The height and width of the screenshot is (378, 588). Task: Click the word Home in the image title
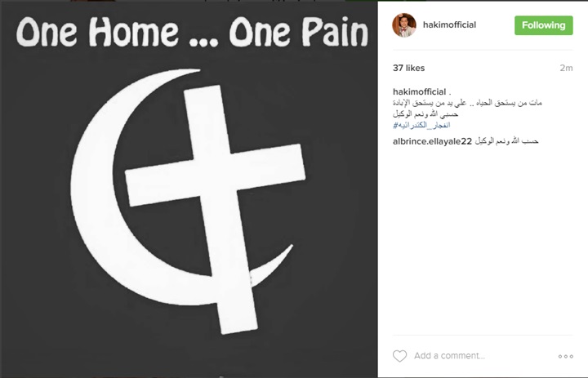136,32
